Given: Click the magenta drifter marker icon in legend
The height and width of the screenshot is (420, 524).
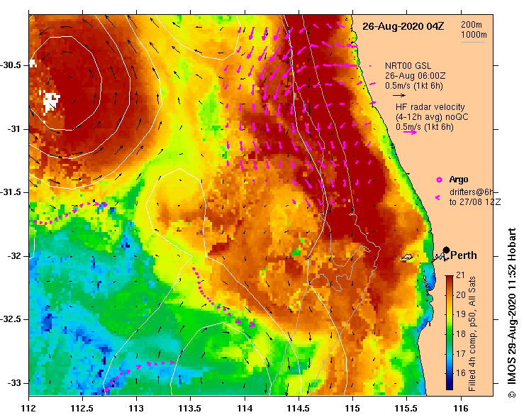Looking at the screenshot, I should point(437,198).
